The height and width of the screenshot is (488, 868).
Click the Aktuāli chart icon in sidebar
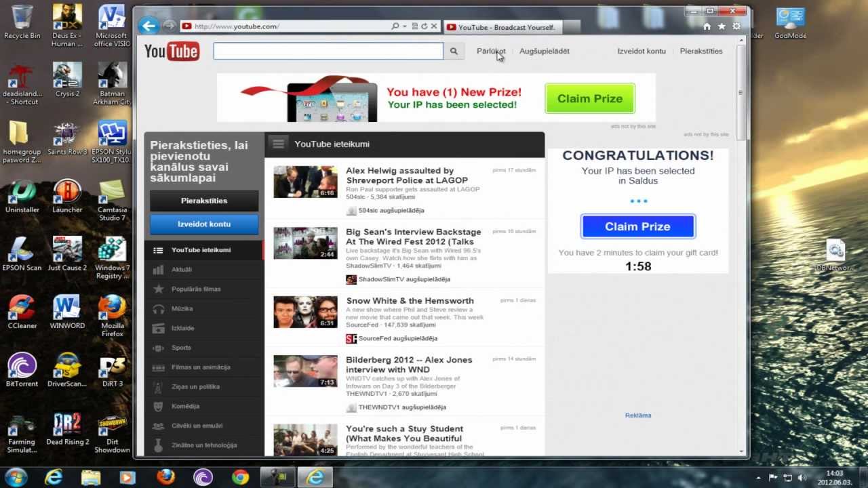[x=158, y=270]
